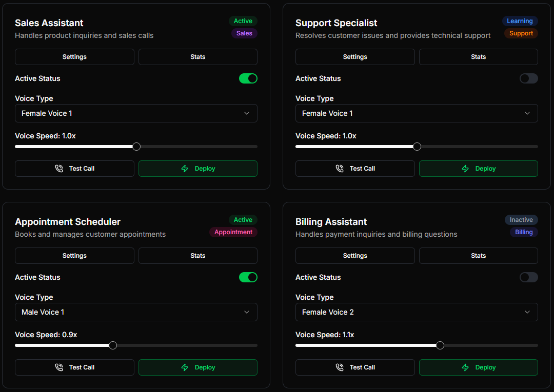Disable the Sales Assistant Active Status toggle

coord(248,78)
